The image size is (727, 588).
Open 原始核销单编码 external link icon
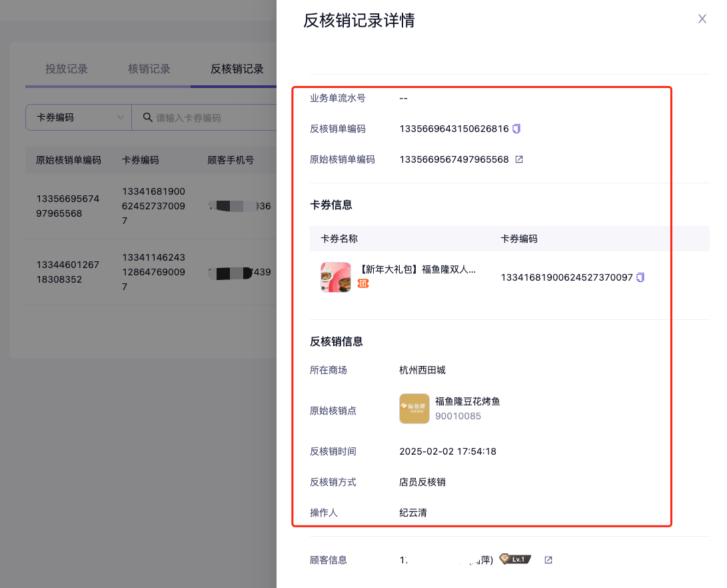(519, 159)
